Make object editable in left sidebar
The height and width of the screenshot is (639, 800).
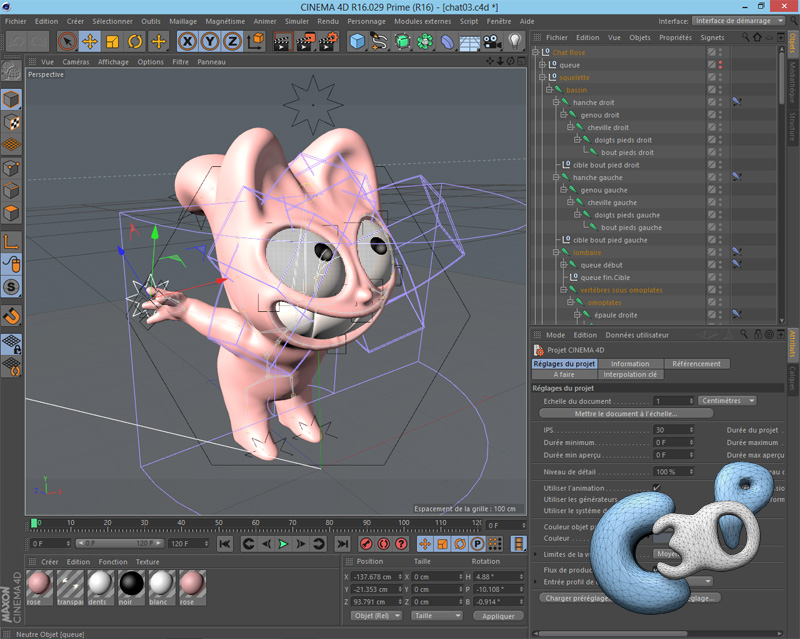coord(11,71)
